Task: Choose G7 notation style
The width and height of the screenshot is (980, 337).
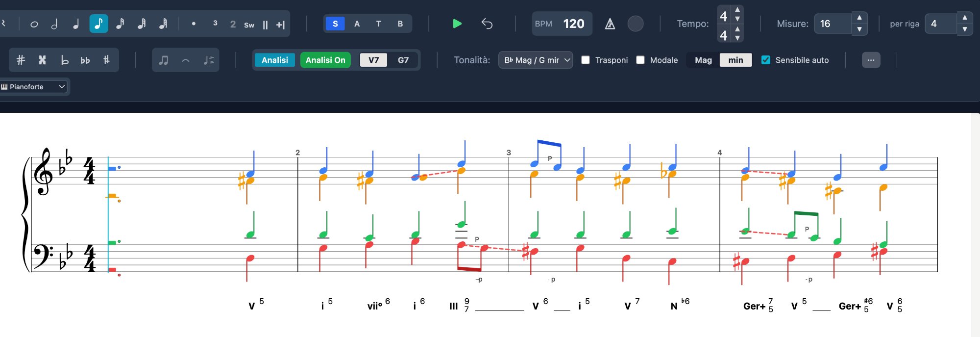Action: pyautogui.click(x=403, y=60)
